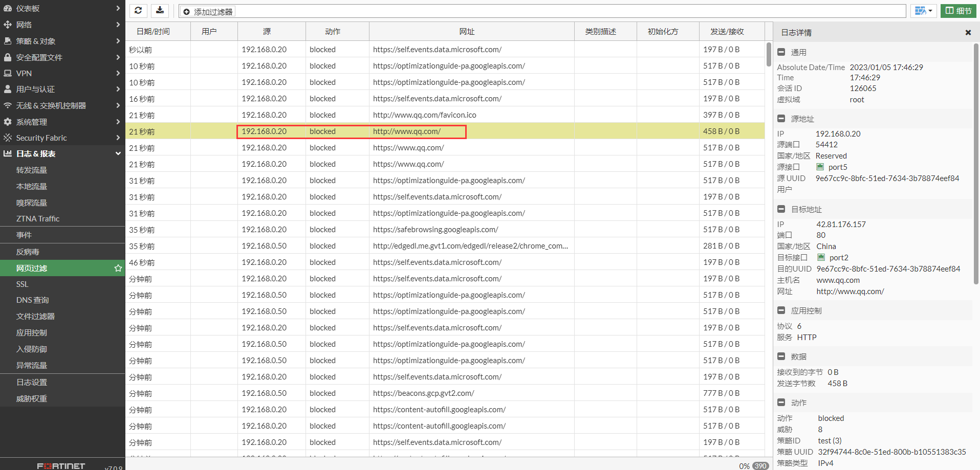
Task: Toggle the 细节 details button
Action: click(958, 11)
